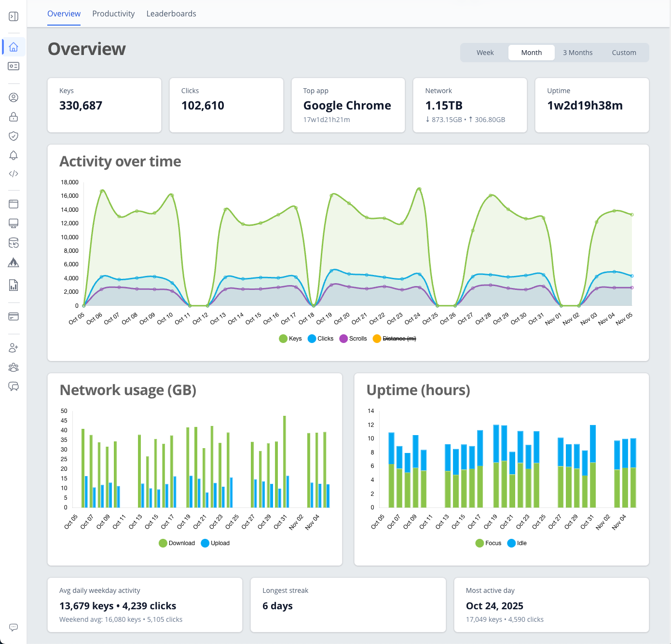Toggle Clicks visibility in the activity chart
Screen dimensions: 671x644
(x=321, y=338)
